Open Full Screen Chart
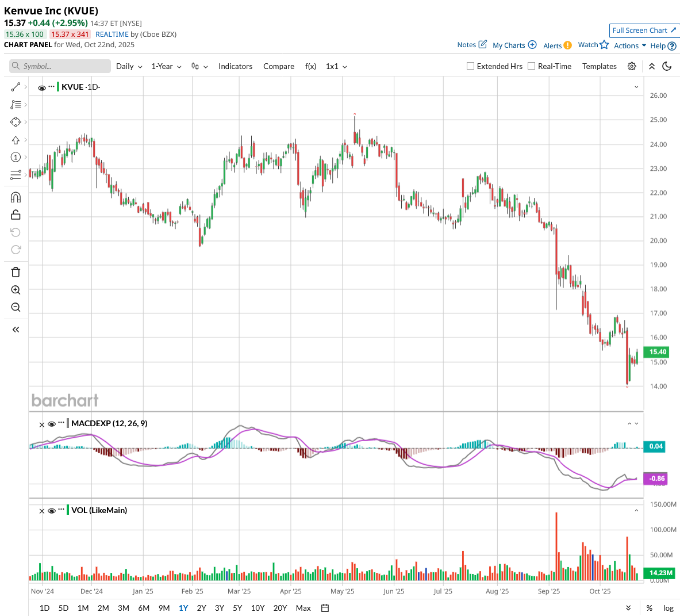This screenshot has width=680, height=616. (644, 30)
